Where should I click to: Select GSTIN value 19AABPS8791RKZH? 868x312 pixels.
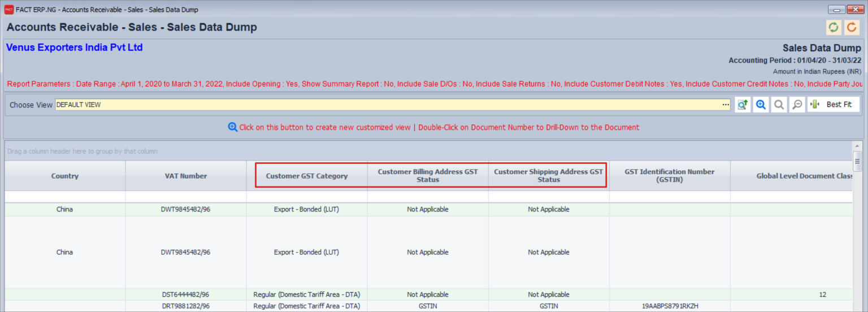click(670, 306)
